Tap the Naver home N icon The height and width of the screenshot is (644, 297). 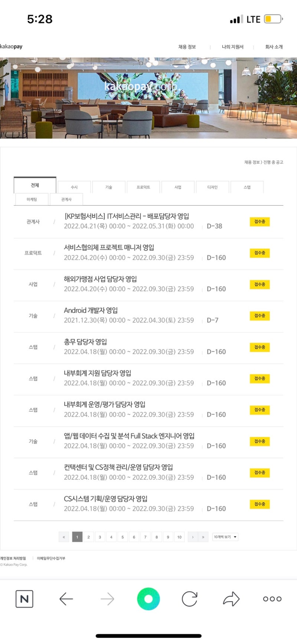[x=24, y=599]
